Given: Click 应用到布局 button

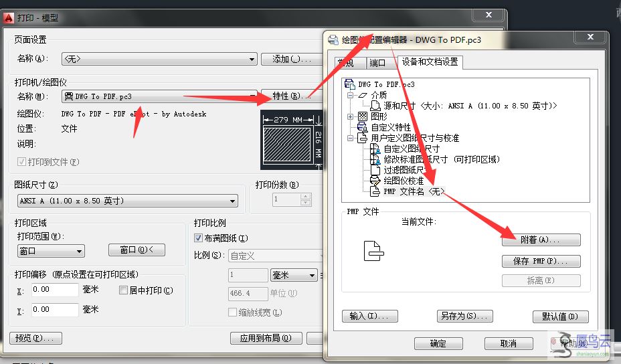Looking at the screenshot, I should click(266, 339).
